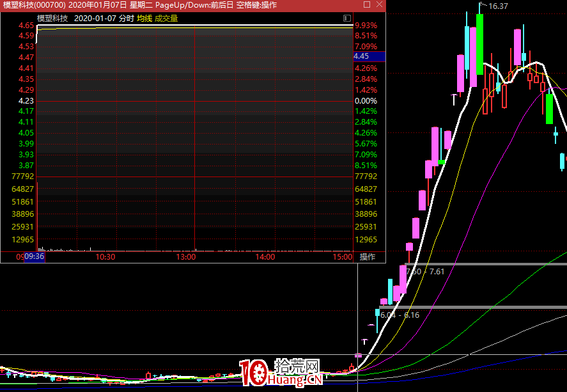The width and height of the screenshot is (567, 392).
Task: Click the 16.37 peak price label
Action: [x=498, y=6]
